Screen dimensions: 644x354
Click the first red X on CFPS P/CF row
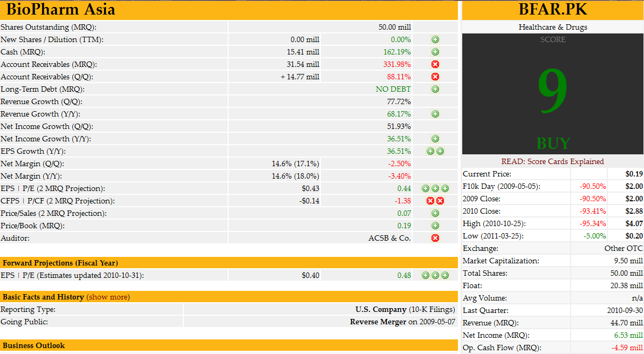click(x=430, y=201)
